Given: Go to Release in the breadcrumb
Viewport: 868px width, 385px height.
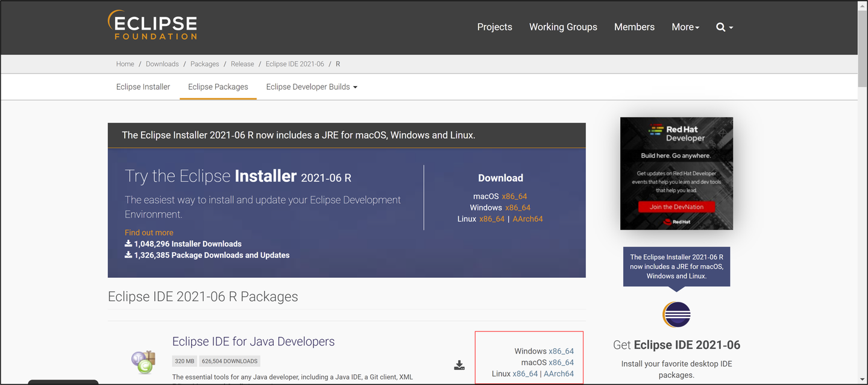Looking at the screenshot, I should pyautogui.click(x=242, y=64).
